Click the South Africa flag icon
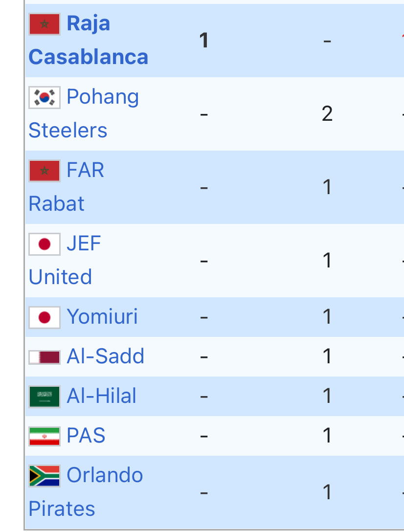 point(45,476)
